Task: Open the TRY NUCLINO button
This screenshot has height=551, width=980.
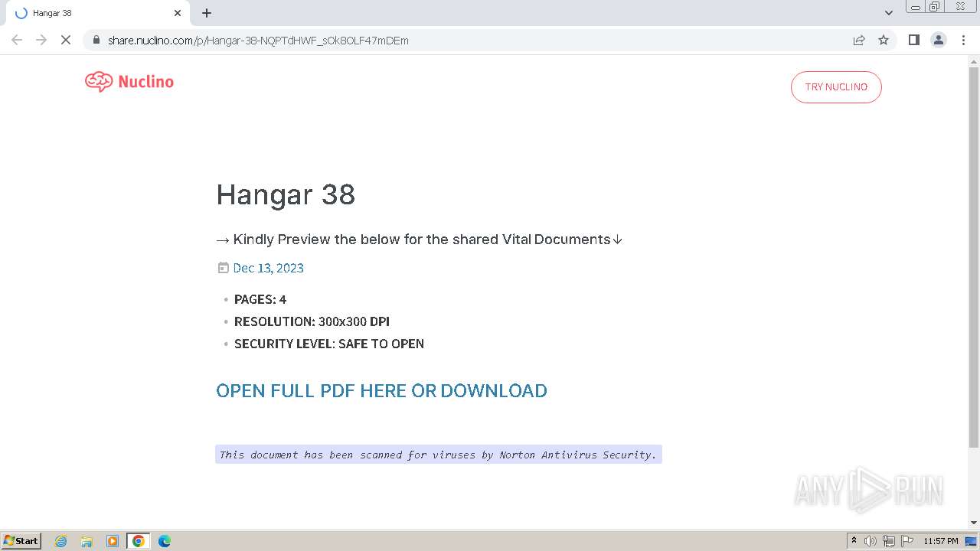Action: pyautogui.click(x=836, y=87)
